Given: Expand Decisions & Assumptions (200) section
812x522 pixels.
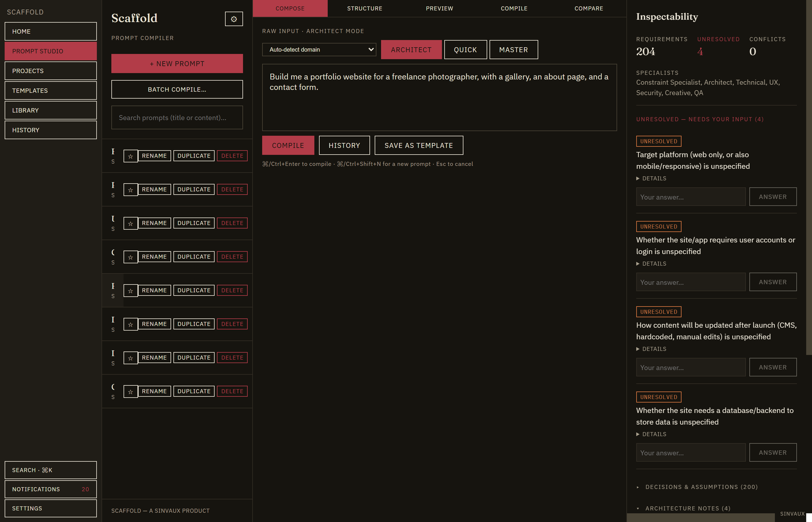Looking at the screenshot, I should 697,487.
